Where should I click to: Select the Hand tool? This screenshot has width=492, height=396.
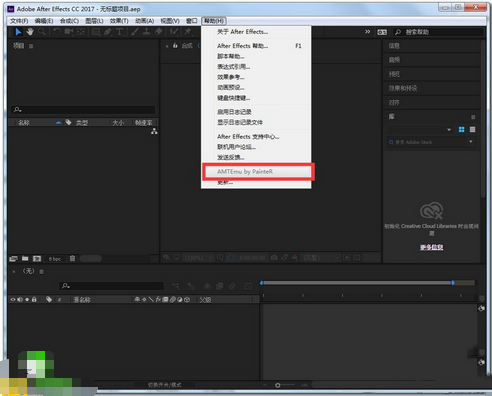(x=30, y=32)
